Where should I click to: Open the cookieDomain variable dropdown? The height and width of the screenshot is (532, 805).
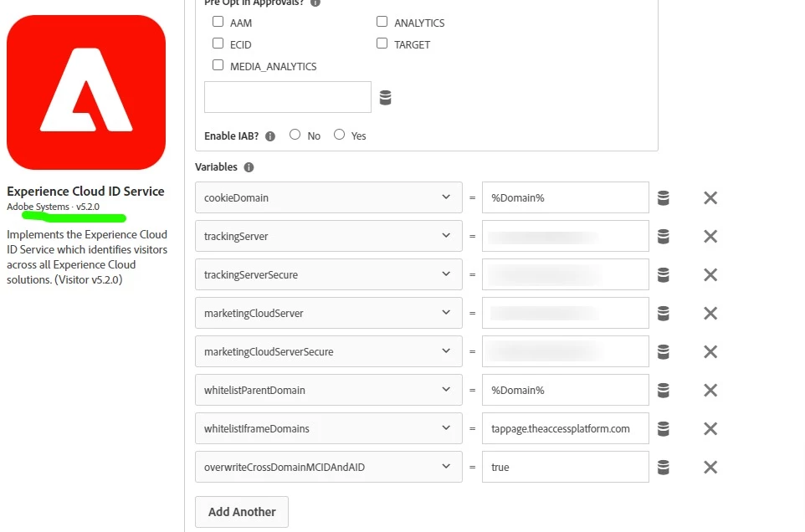(x=329, y=197)
